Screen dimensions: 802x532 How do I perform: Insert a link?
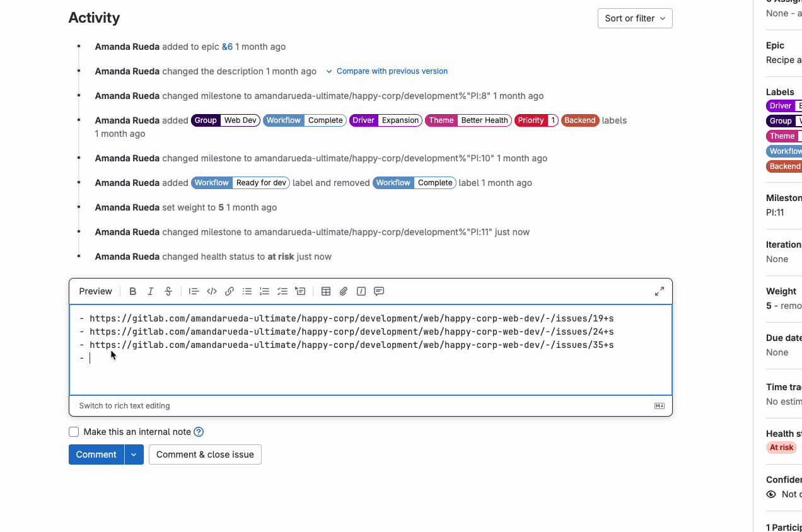click(x=229, y=291)
